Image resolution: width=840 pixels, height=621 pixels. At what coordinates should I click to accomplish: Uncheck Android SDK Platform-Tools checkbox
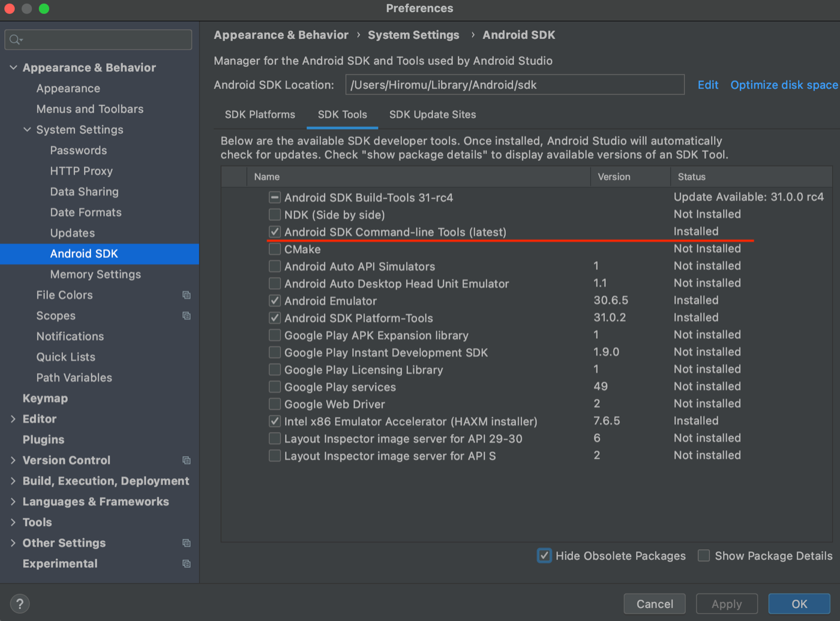point(275,318)
